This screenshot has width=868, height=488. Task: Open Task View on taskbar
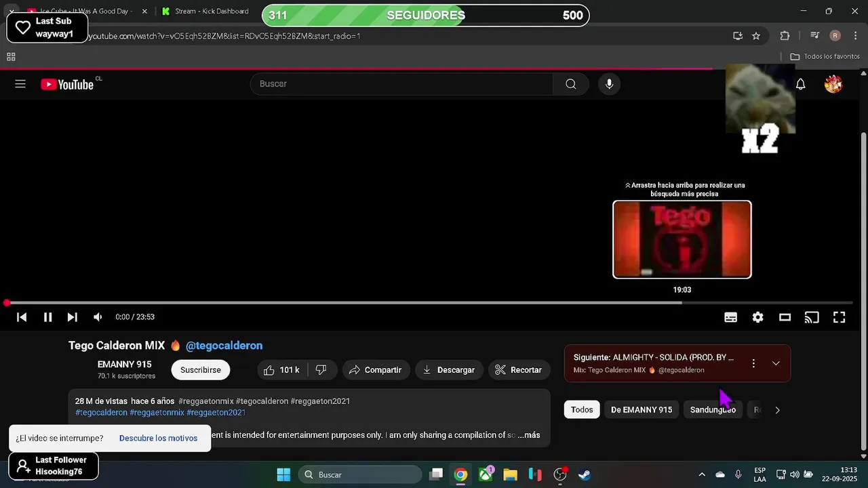[436, 474]
